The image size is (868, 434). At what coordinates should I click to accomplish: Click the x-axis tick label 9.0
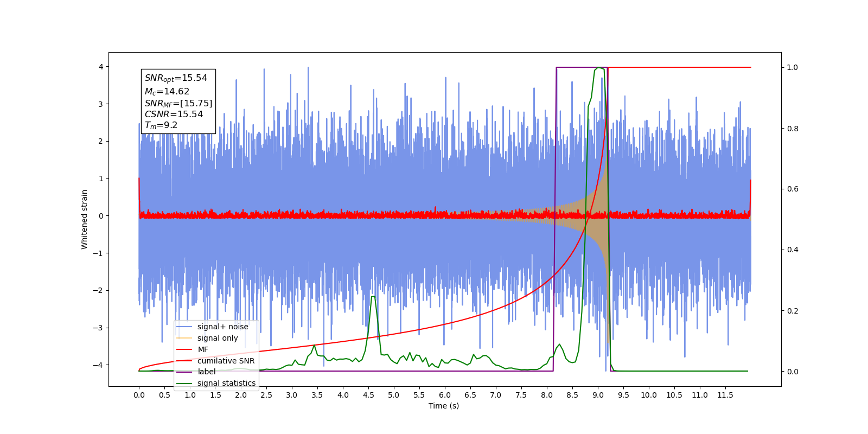(x=598, y=395)
